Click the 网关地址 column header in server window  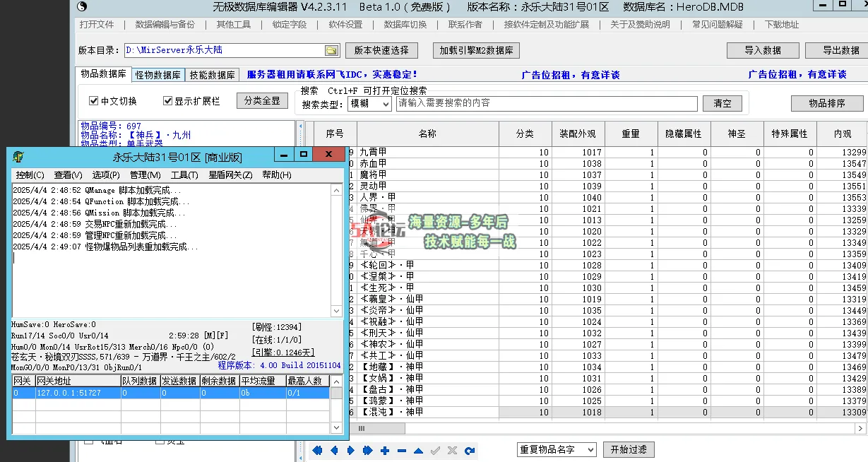point(77,381)
